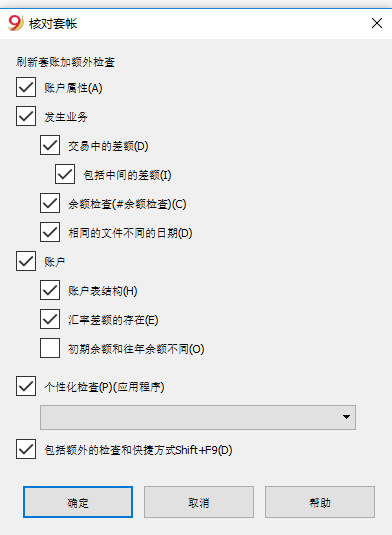This screenshot has width=392, height=535.
Task: Uncheck 相同的文件不同的日期(D) option
Action: point(50,232)
